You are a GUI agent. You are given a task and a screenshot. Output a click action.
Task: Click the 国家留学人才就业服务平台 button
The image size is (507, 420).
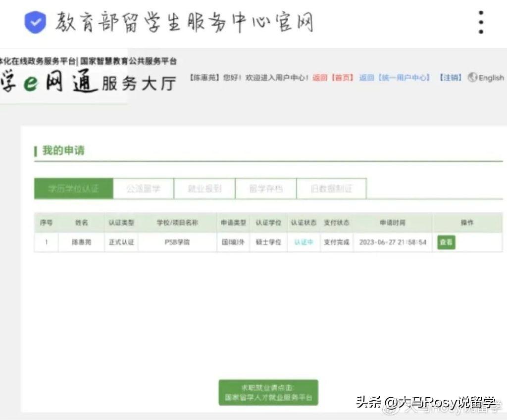tap(268, 393)
